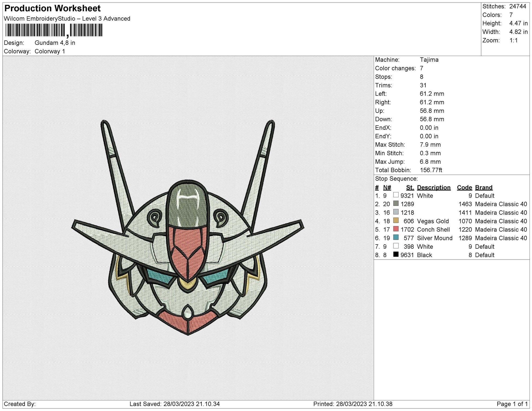Click the Machine value Tajima
This screenshot has width=532, height=411.
[429, 60]
